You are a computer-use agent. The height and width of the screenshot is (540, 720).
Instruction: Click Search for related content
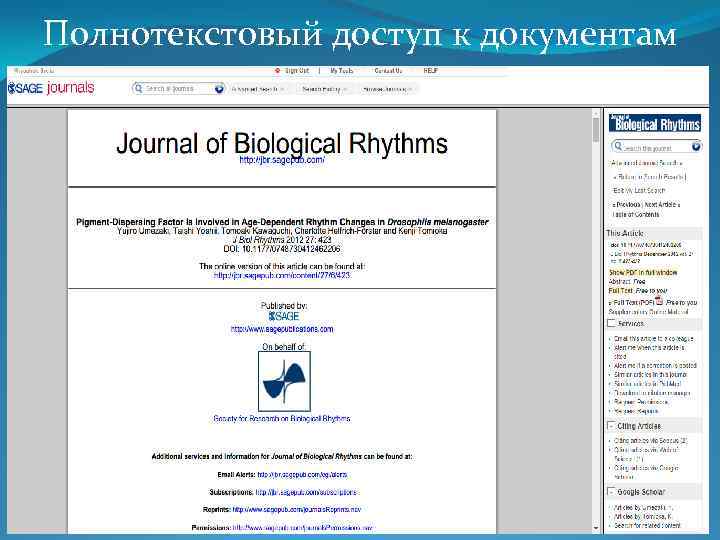pos(647,526)
